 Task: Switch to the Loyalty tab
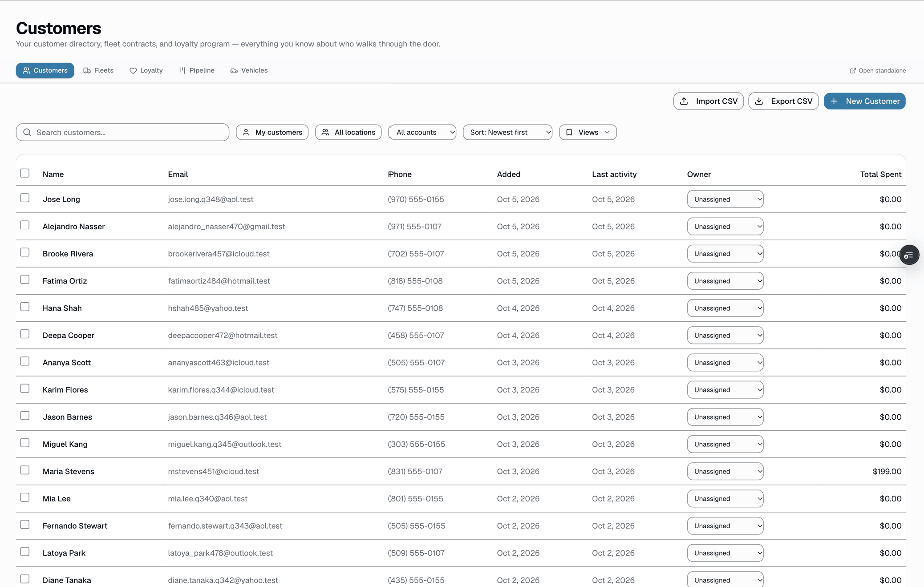click(x=146, y=70)
